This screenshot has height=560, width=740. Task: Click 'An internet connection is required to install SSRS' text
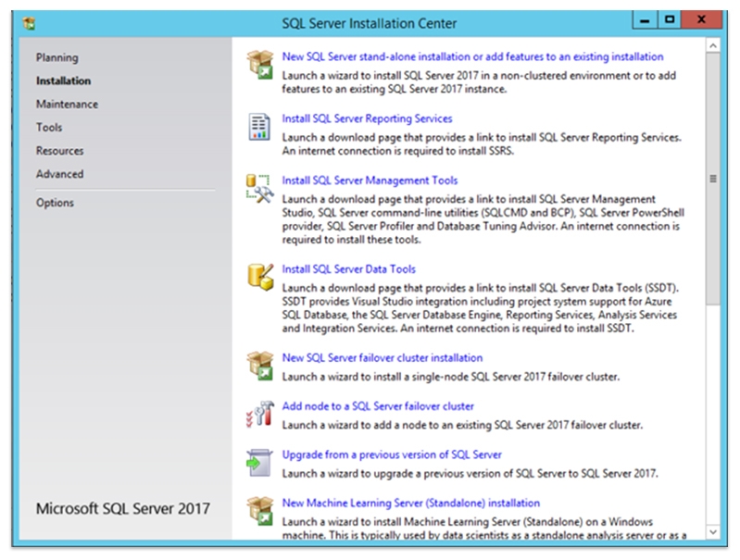[x=398, y=151]
